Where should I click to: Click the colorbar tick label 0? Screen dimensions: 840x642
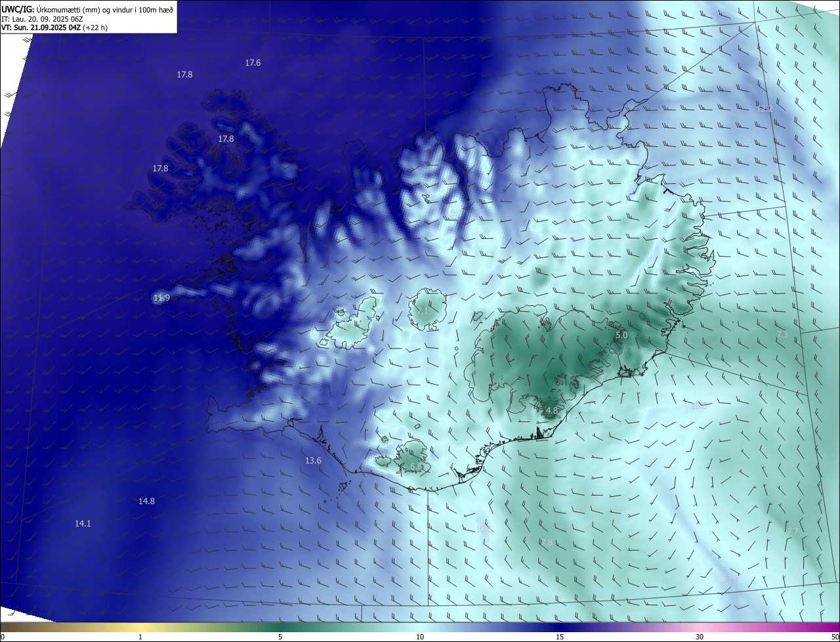click(x=3, y=637)
